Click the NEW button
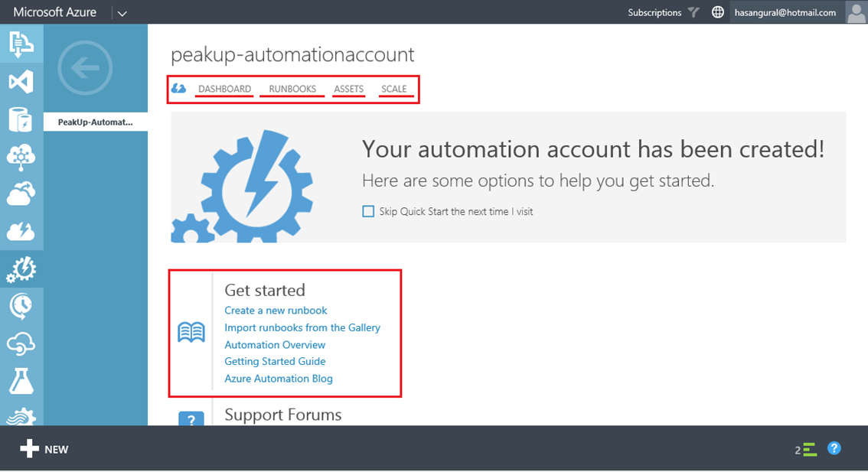 tap(44, 449)
